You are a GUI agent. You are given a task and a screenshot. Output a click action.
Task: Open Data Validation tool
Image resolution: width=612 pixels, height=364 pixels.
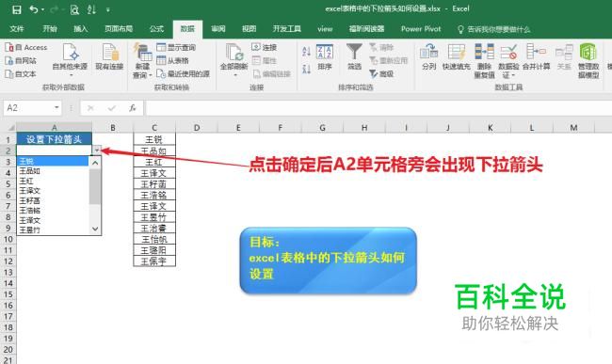508,53
